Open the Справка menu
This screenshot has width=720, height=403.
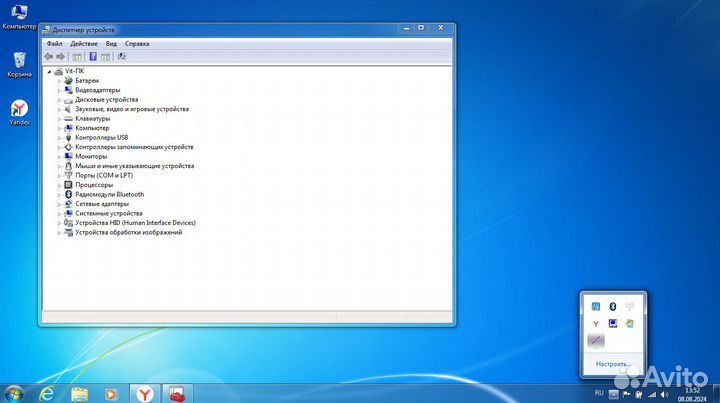click(137, 44)
